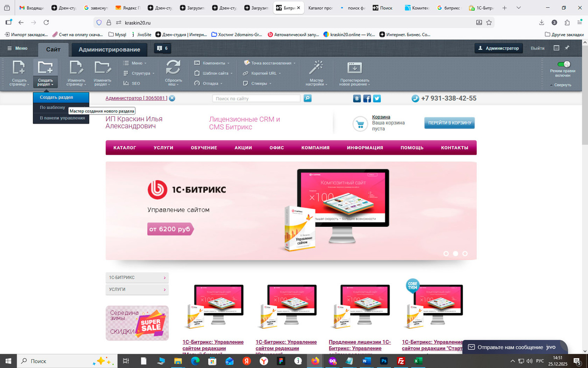Click the pin panel icon
The width and height of the screenshot is (588, 368).
(567, 48)
